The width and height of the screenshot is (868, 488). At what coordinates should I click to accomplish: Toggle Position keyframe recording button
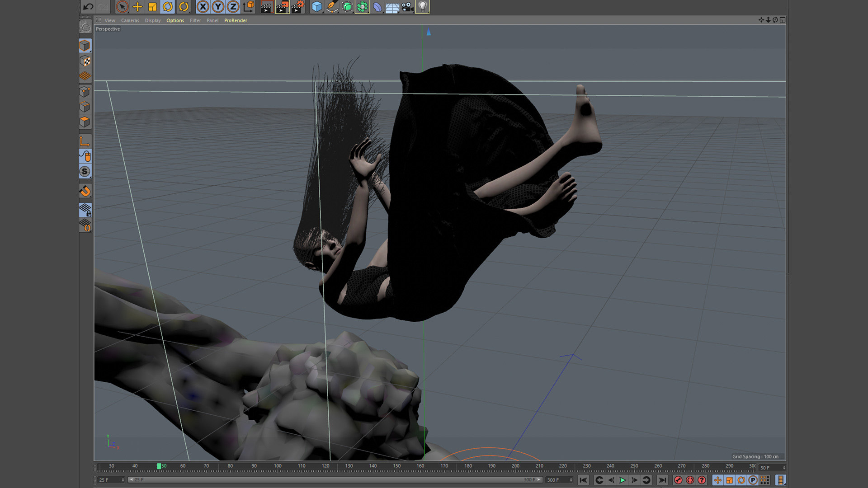tap(717, 480)
